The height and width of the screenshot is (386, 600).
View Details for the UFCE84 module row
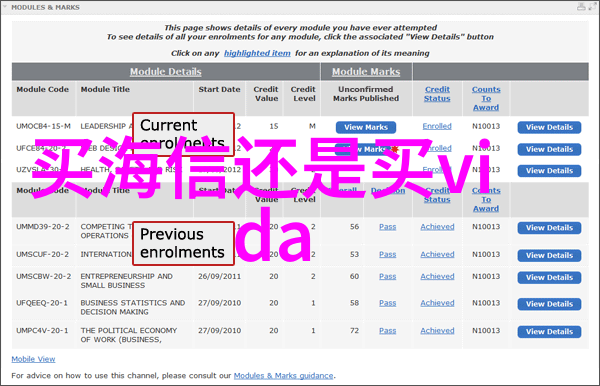click(549, 149)
